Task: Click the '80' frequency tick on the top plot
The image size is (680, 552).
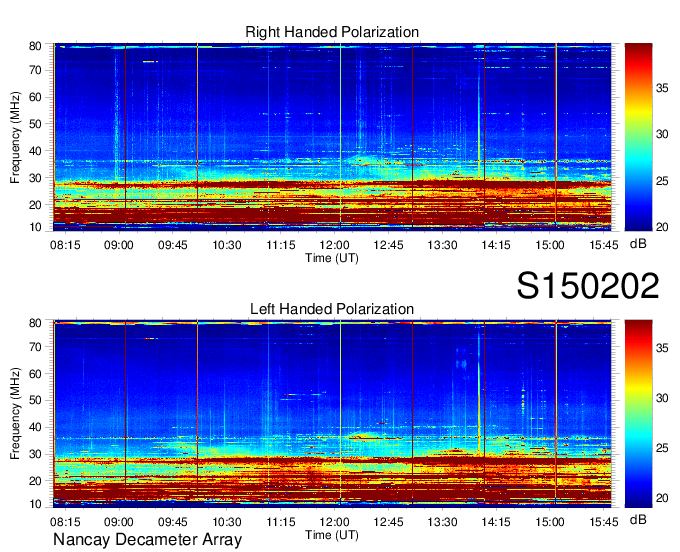Action: [36, 46]
